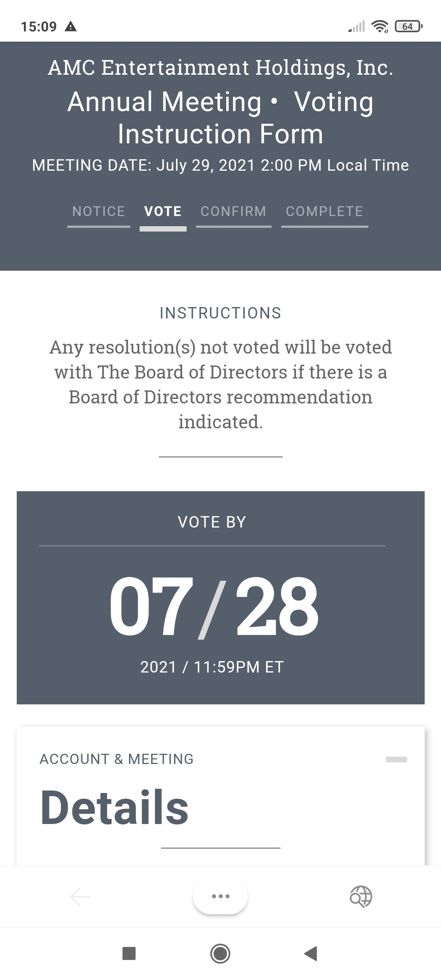
Task: Tap the cellular signal strength icon
Action: (356, 27)
